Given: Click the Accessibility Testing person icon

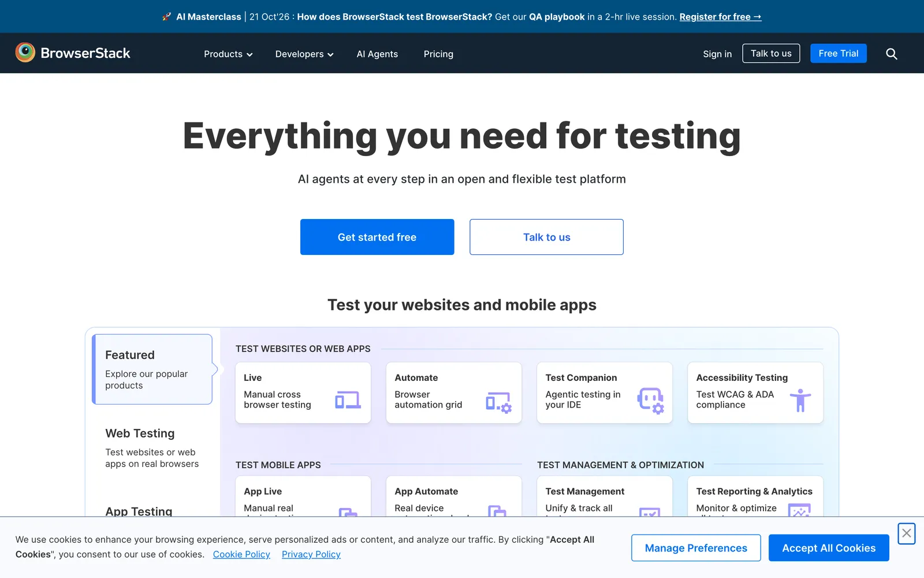Looking at the screenshot, I should tap(800, 400).
